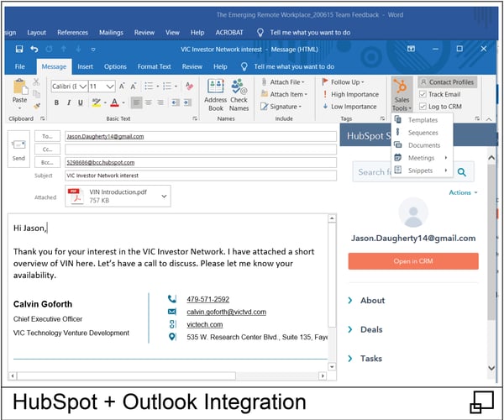
Task: Open the Signature dropdown
Action: 285,107
